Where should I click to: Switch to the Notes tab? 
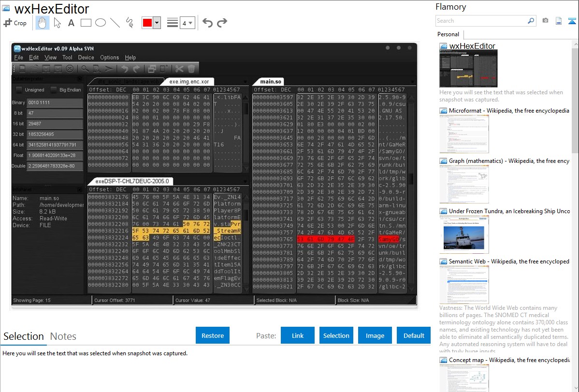(63, 336)
